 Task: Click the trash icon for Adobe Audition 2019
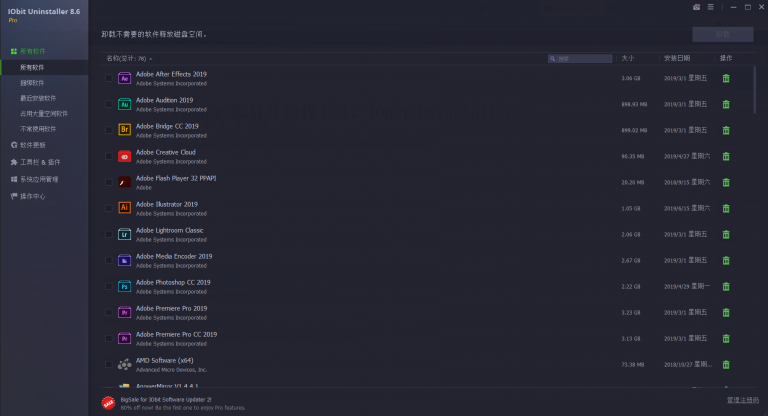click(x=726, y=104)
